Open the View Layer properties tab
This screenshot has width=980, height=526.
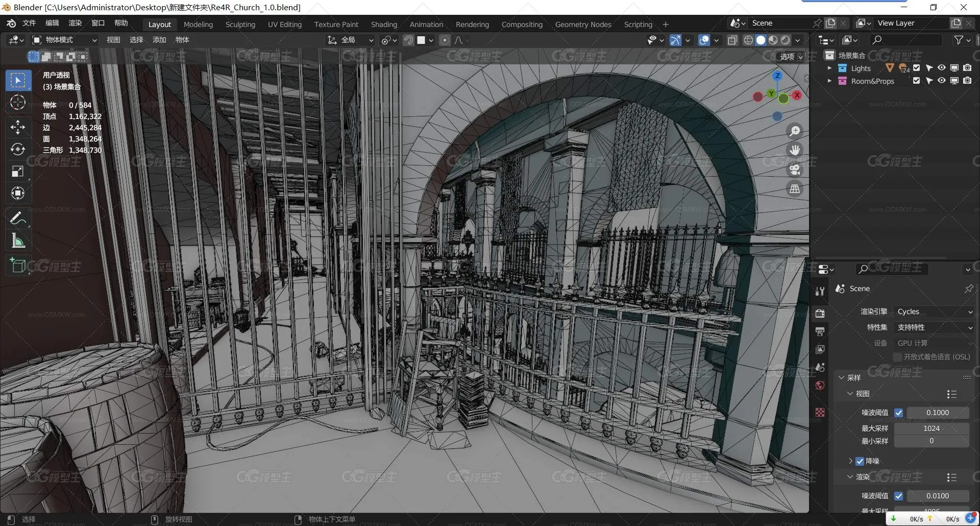point(820,349)
